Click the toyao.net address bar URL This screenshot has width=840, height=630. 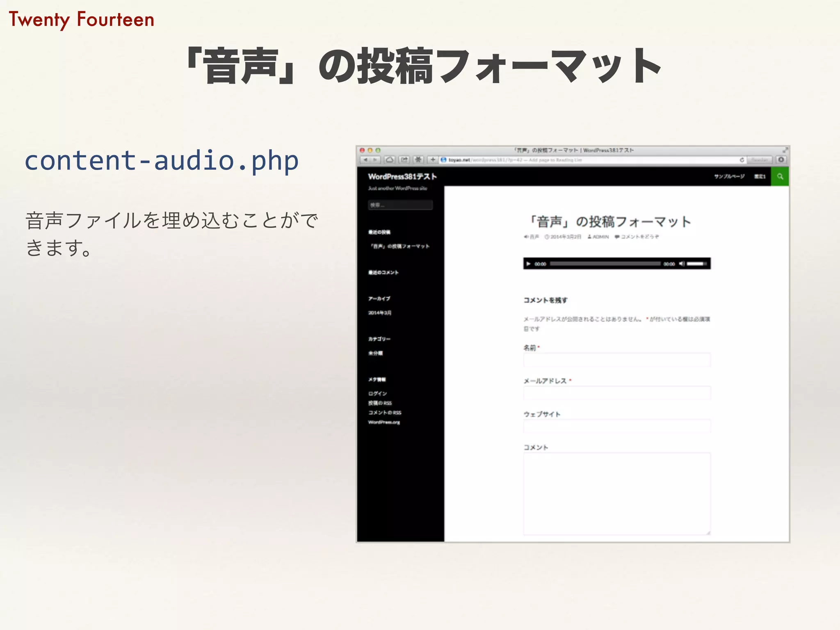click(515, 160)
